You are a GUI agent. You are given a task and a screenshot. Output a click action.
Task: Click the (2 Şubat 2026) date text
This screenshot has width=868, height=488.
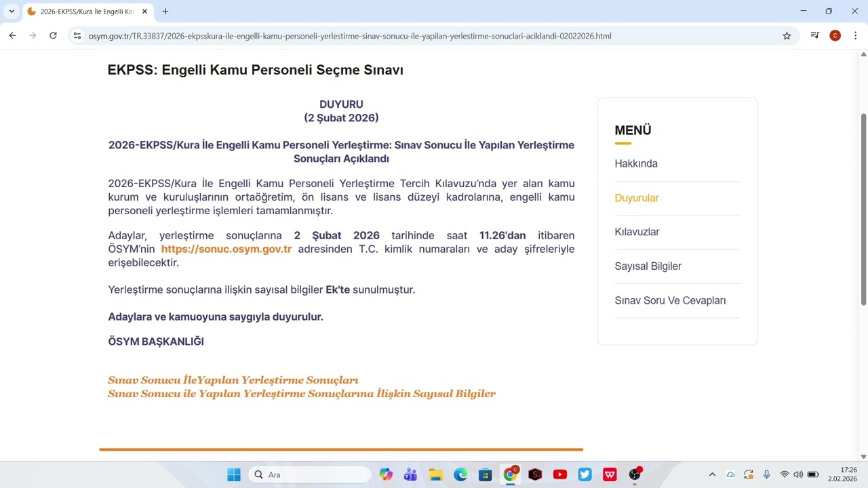click(341, 118)
